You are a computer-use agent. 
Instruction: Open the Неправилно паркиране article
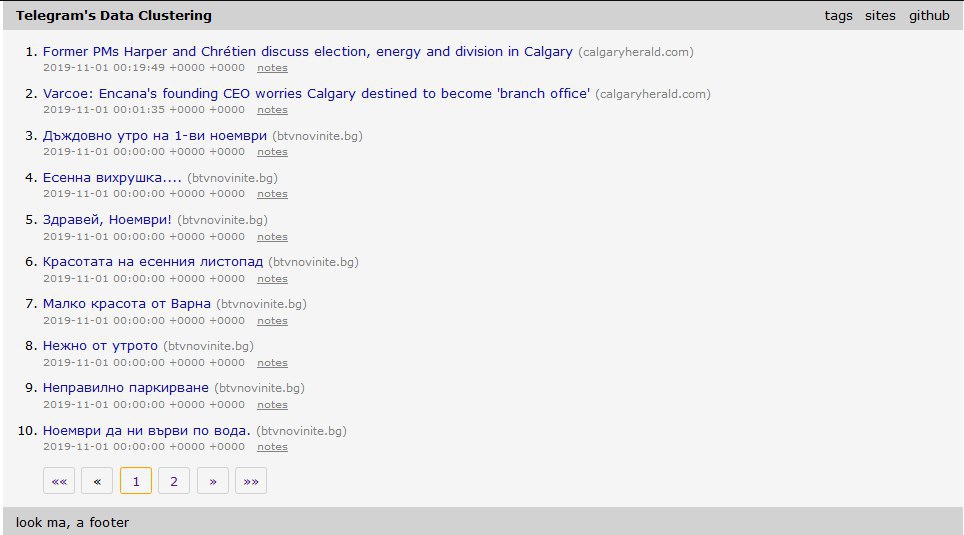click(x=125, y=388)
